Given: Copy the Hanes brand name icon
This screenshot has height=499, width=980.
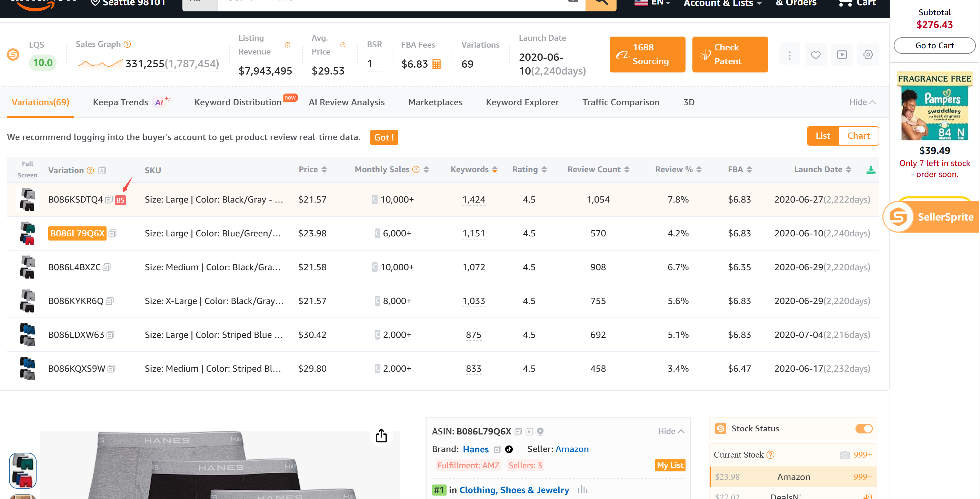Looking at the screenshot, I should 497,450.
